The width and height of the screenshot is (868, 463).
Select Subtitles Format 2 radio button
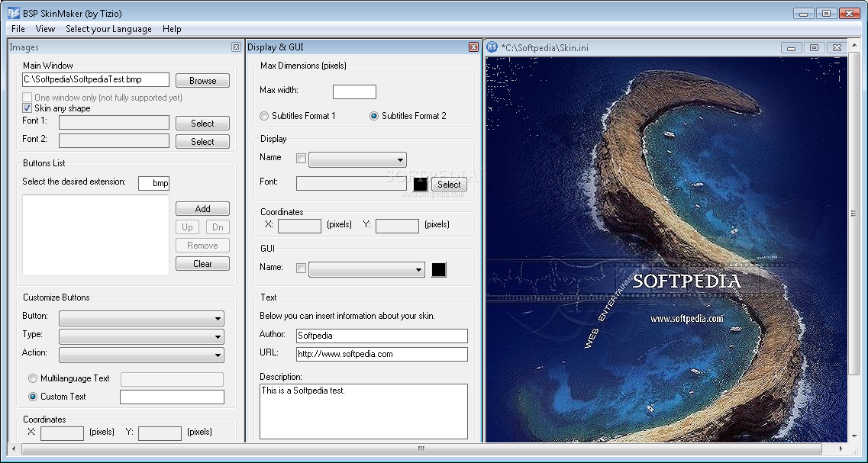point(374,116)
